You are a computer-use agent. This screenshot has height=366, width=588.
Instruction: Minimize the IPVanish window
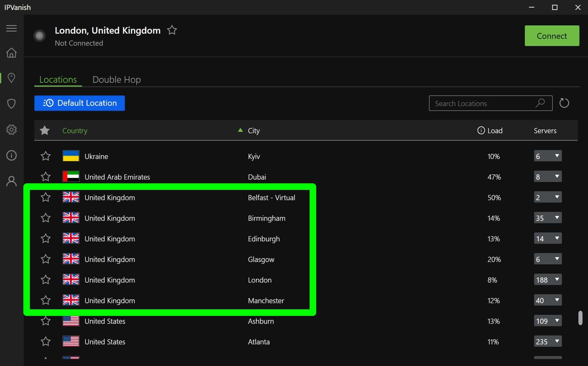click(532, 7)
